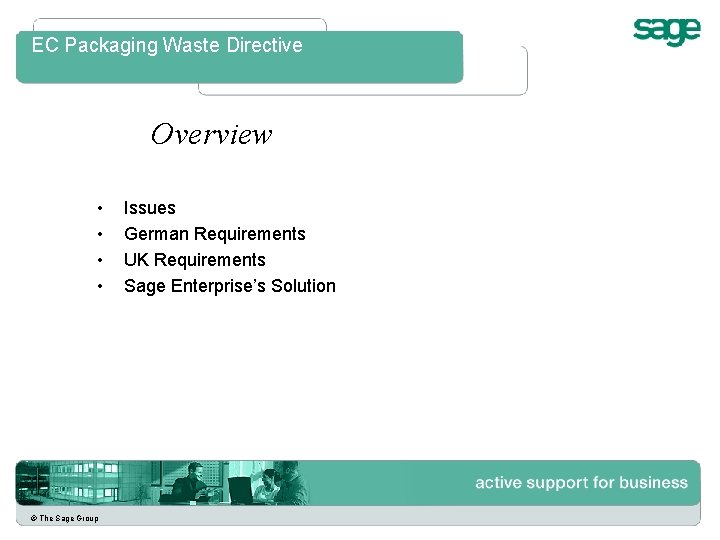The width and height of the screenshot is (720, 540).
Task: Click the 'Overview' heading
Action: [212, 135]
